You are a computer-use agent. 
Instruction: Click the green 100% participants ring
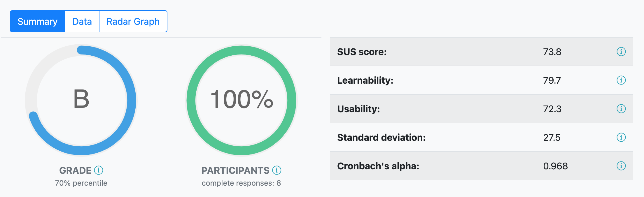click(x=292, y=101)
